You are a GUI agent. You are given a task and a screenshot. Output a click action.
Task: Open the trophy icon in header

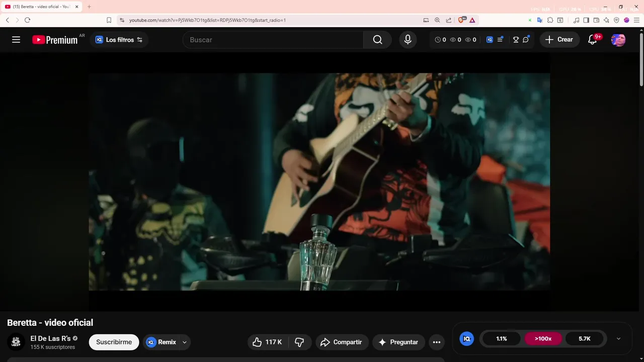click(x=516, y=40)
